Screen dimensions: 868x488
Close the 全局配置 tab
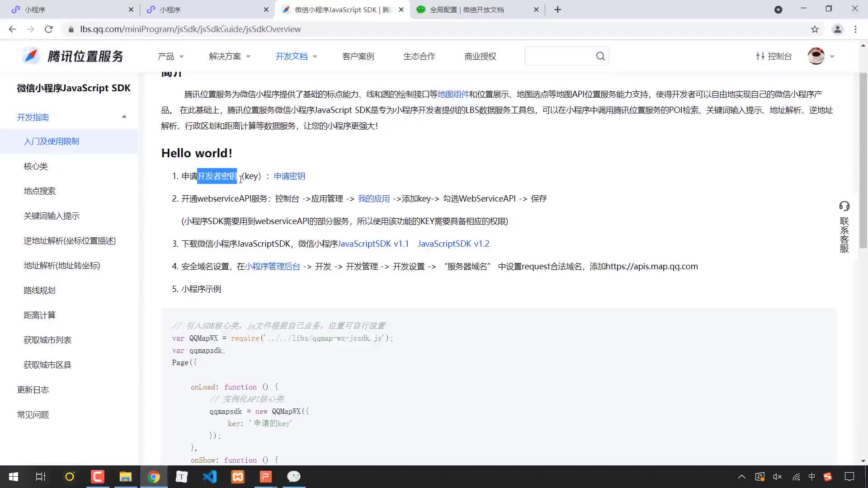point(536,9)
